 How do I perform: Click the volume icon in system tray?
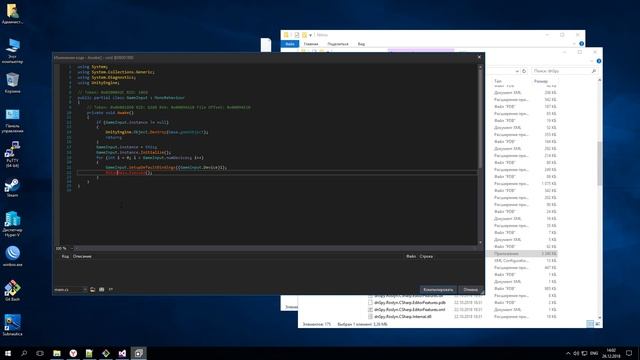576,353
